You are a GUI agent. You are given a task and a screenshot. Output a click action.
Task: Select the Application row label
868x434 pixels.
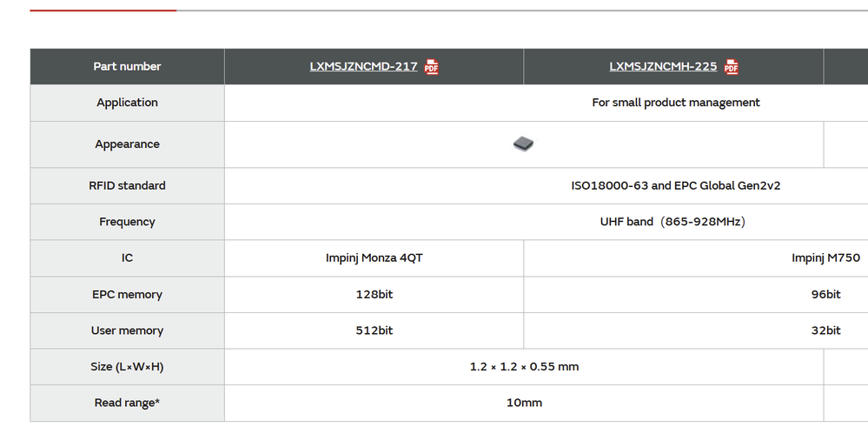(127, 103)
